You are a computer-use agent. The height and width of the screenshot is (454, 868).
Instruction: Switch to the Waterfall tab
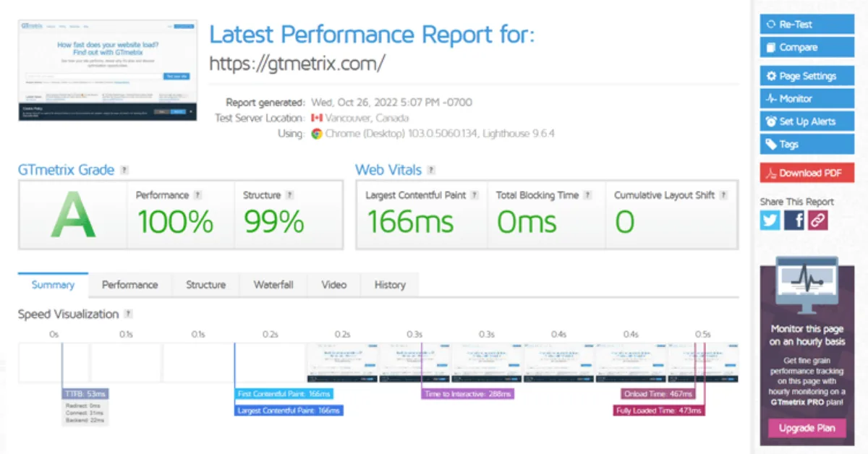click(273, 285)
